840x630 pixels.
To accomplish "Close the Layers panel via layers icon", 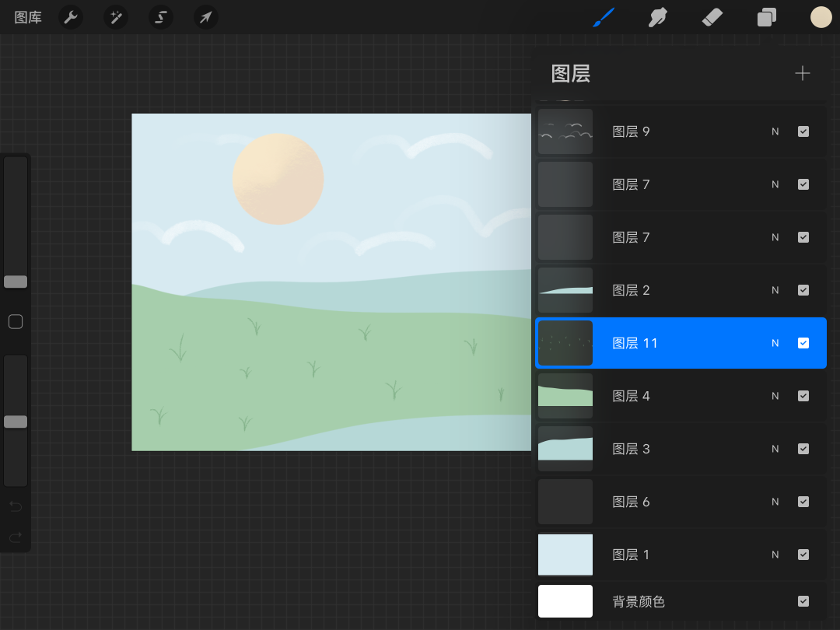I will [767, 17].
